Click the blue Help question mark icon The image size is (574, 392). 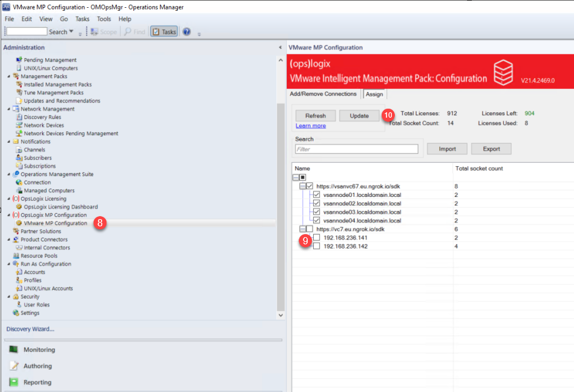[x=187, y=32]
